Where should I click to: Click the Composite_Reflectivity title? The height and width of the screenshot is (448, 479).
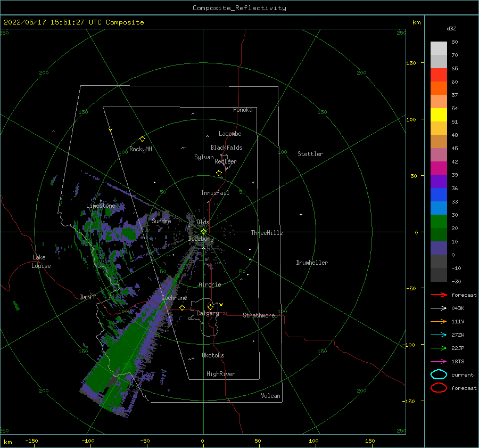coord(240,8)
